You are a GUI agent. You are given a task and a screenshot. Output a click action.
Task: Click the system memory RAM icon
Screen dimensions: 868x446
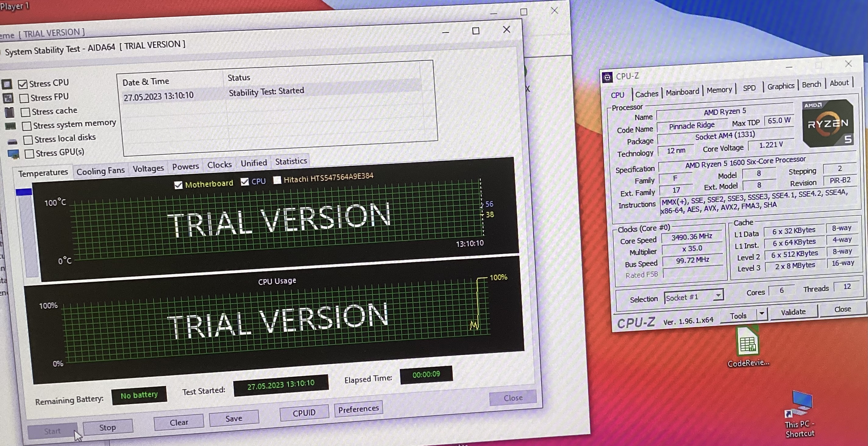pyautogui.click(x=10, y=126)
